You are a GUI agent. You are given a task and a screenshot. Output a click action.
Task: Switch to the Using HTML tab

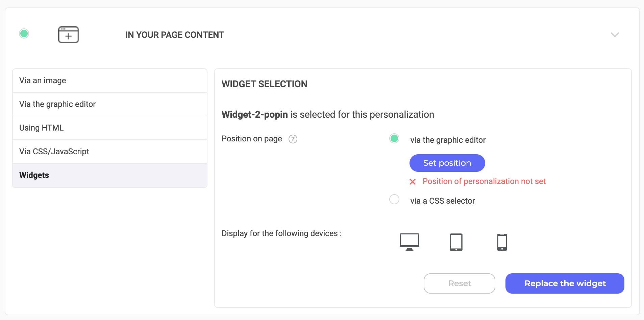pyautogui.click(x=110, y=128)
